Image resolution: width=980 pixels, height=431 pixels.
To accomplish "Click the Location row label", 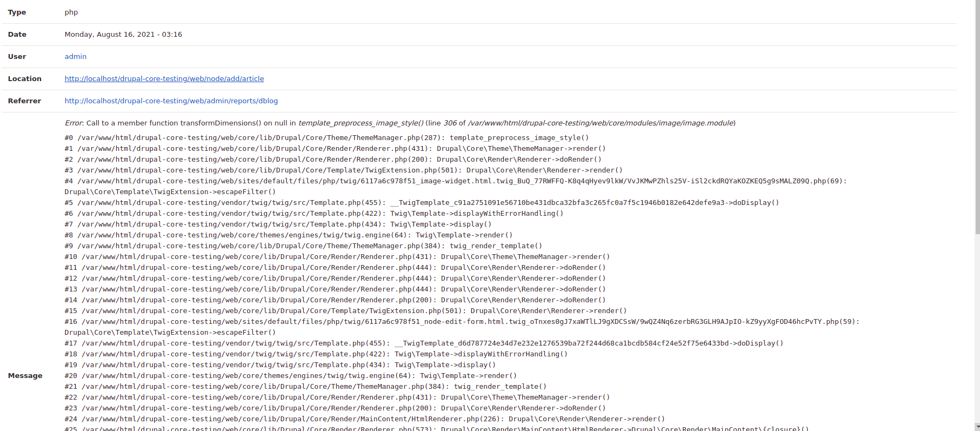I will click(x=25, y=79).
